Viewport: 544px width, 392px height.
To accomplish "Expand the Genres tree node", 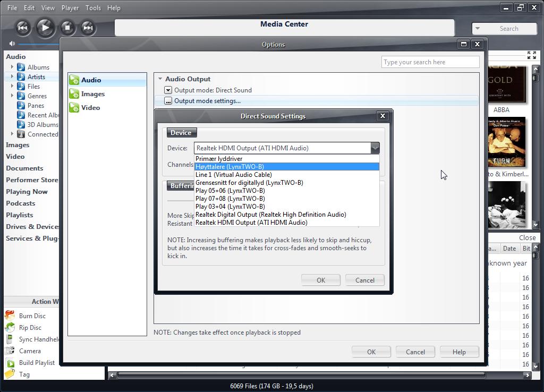I will pos(12,96).
